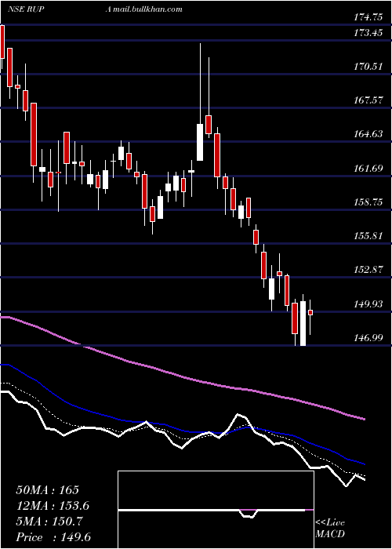Click the 174.75 price level label

(368, 17)
